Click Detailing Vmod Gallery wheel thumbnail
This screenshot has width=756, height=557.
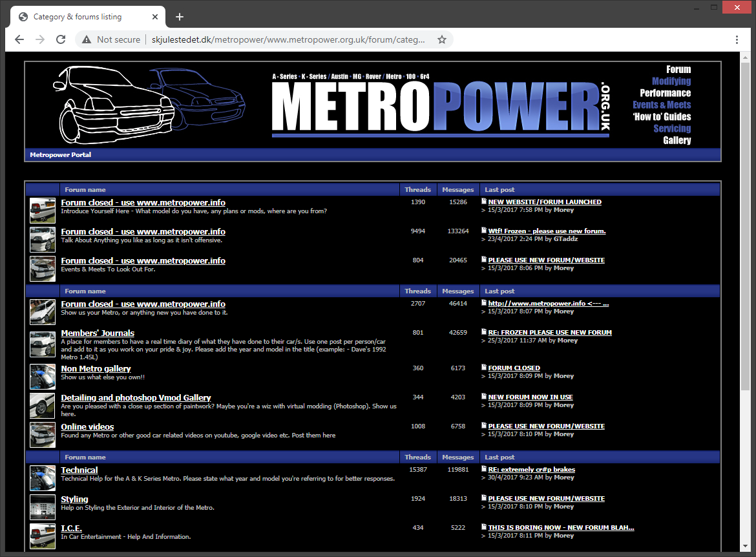(43, 405)
